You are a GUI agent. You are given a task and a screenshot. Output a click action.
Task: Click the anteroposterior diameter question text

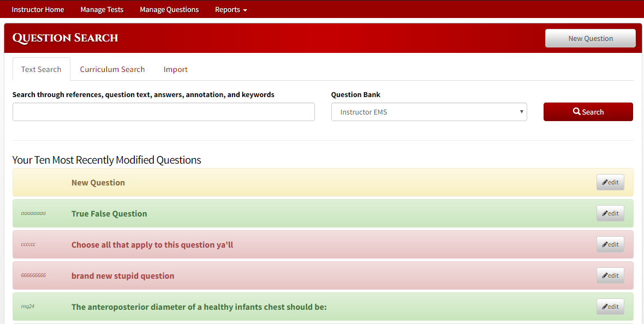pos(199,307)
